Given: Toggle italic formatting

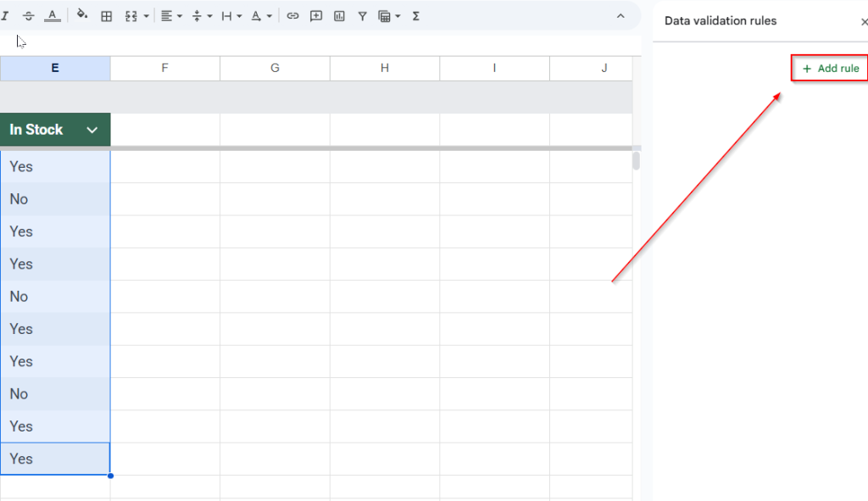Looking at the screenshot, I should tap(7, 15).
